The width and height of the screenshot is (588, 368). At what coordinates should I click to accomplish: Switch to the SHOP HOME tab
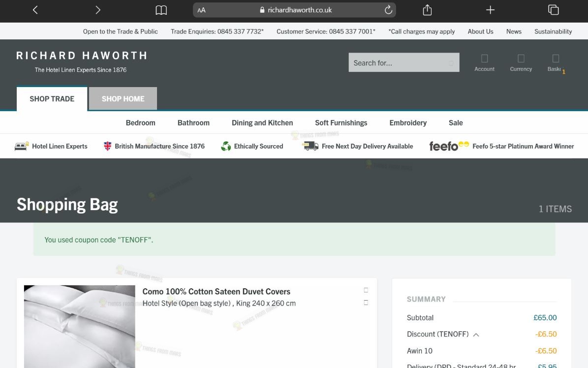[x=123, y=99]
